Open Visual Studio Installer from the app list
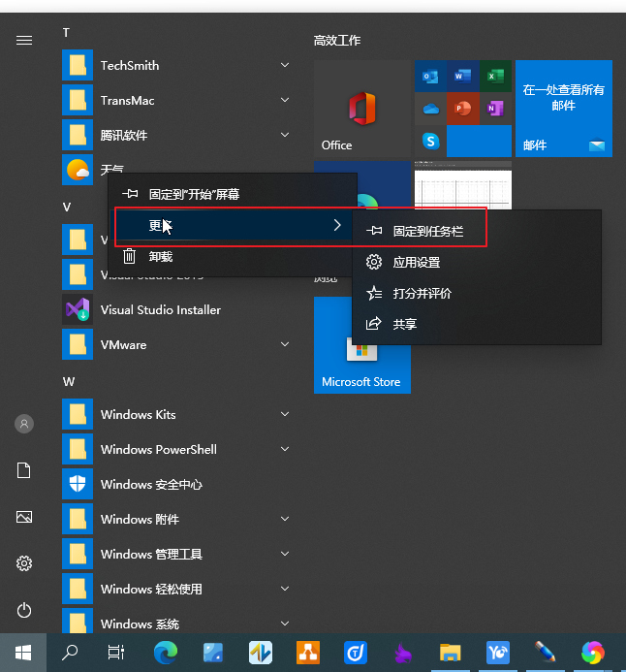Image resolution: width=626 pixels, height=672 pixels. [x=160, y=310]
